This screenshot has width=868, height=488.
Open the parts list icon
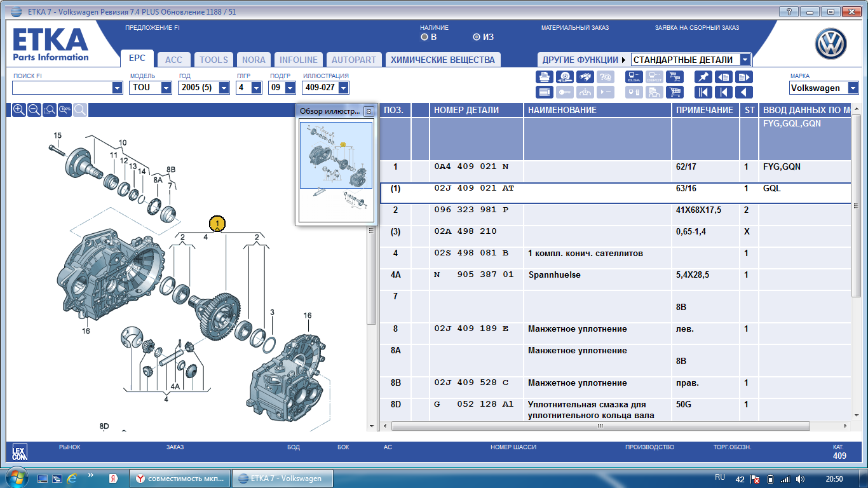(x=545, y=92)
